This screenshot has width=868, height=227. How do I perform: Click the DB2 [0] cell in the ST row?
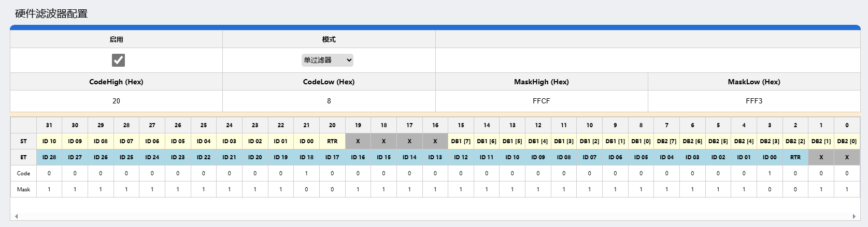pyautogui.click(x=847, y=141)
